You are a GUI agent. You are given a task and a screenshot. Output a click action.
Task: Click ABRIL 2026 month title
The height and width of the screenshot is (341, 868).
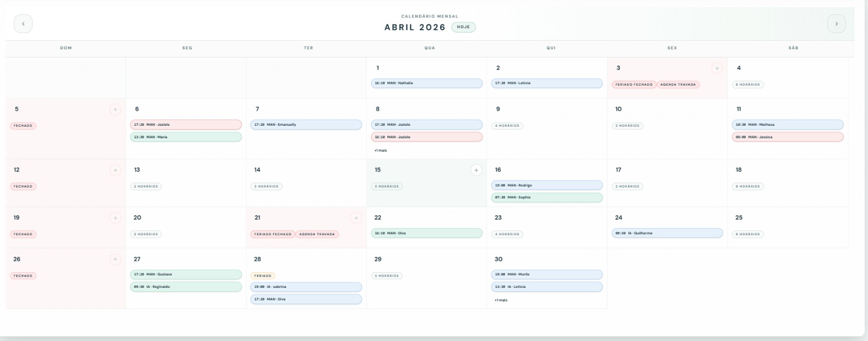415,27
